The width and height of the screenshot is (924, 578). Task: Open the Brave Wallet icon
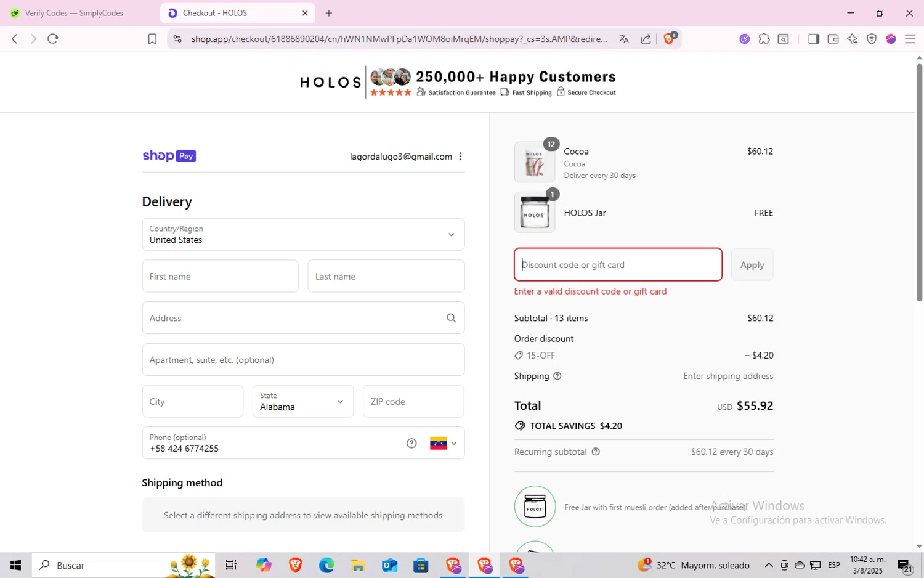point(833,39)
